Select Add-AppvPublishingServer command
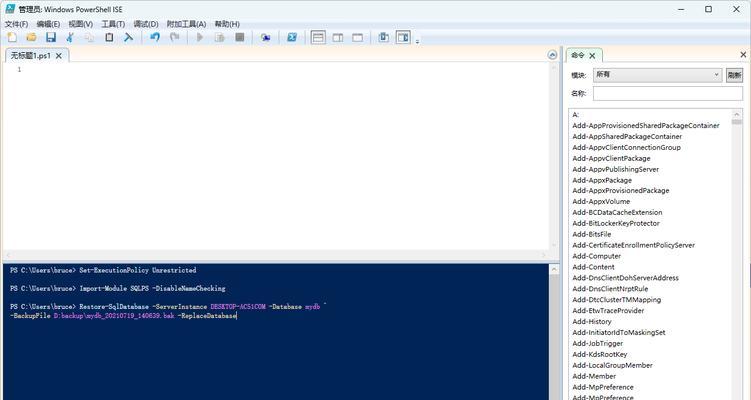This screenshot has height=400, width=751. click(615, 169)
